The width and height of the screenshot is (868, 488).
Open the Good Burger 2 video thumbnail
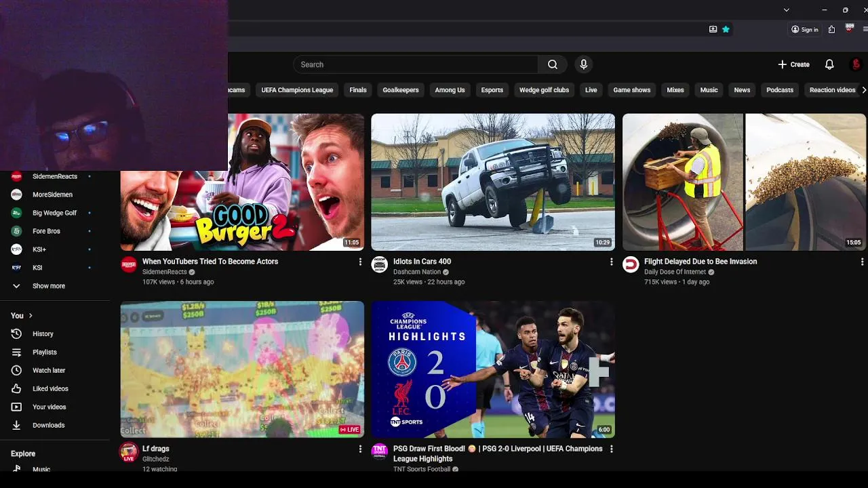(242, 182)
